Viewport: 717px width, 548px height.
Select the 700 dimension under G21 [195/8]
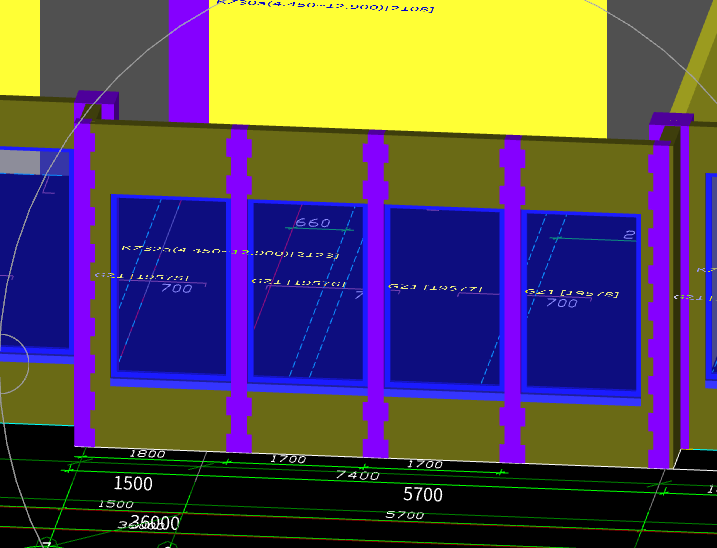click(562, 303)
